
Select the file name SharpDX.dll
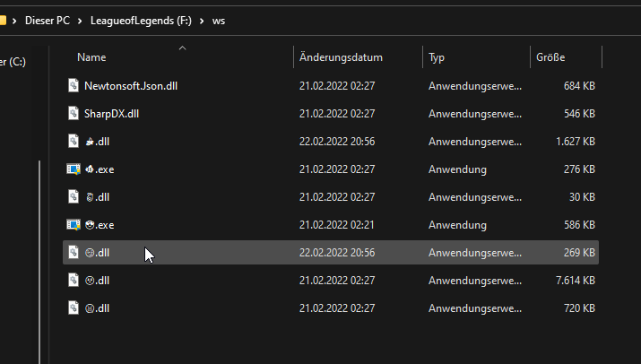[111, 114]
